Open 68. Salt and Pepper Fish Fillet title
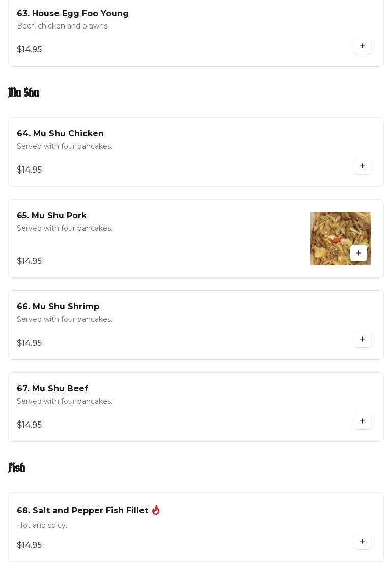The width and height of the screenshot is (392, 563). click(82, 510)
